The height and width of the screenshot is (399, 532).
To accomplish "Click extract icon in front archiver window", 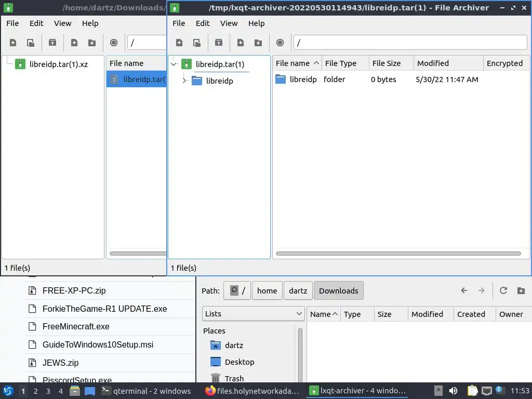I will click(219, 43).
